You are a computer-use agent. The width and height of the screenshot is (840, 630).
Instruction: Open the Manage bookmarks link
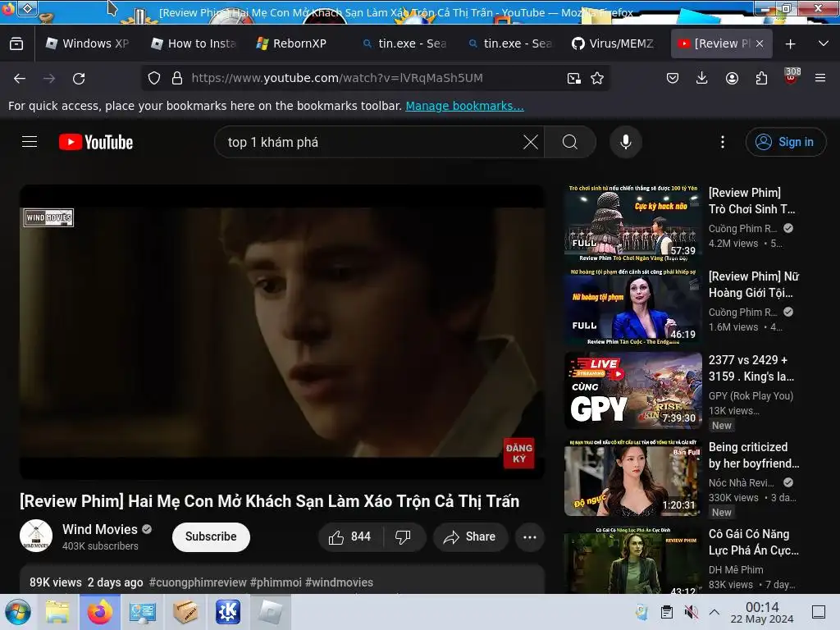pos(464,106)
